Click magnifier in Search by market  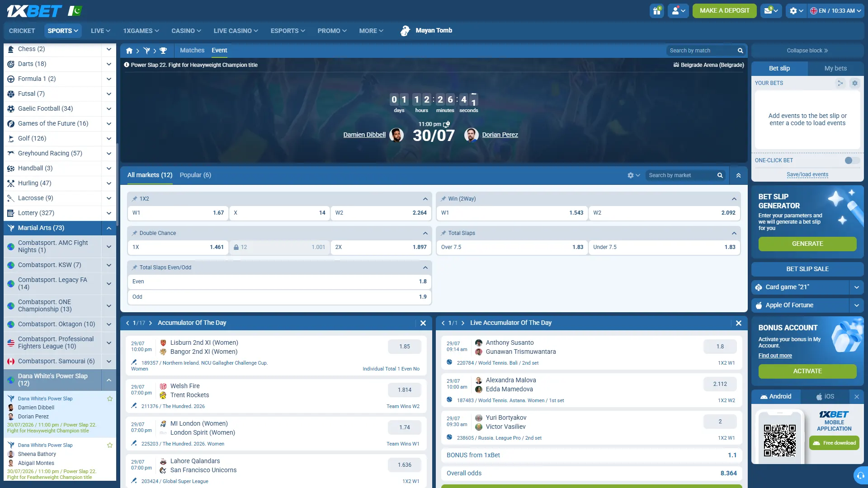[x=720, y=175]
